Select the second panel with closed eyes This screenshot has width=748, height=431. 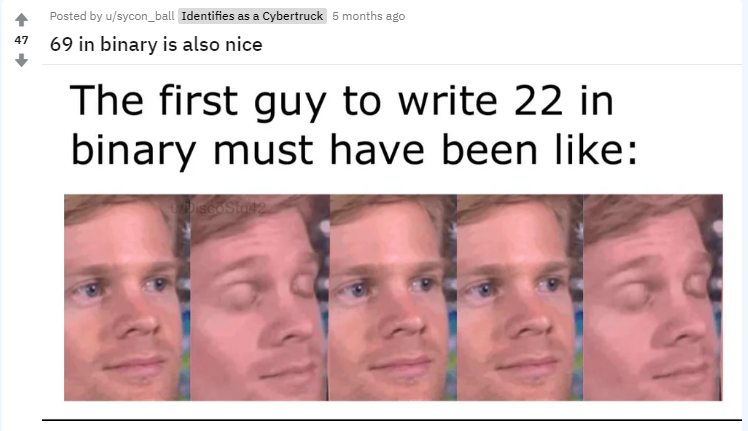[260, 297]
